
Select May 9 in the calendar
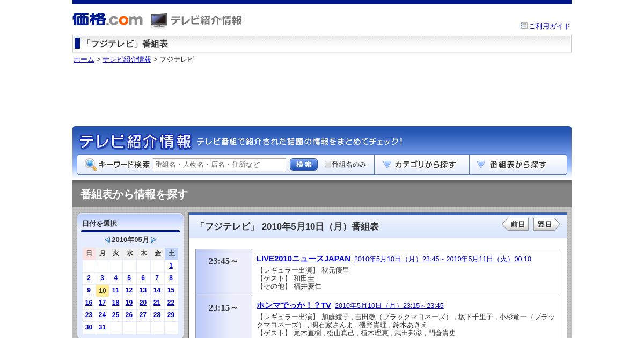[89, 290]
